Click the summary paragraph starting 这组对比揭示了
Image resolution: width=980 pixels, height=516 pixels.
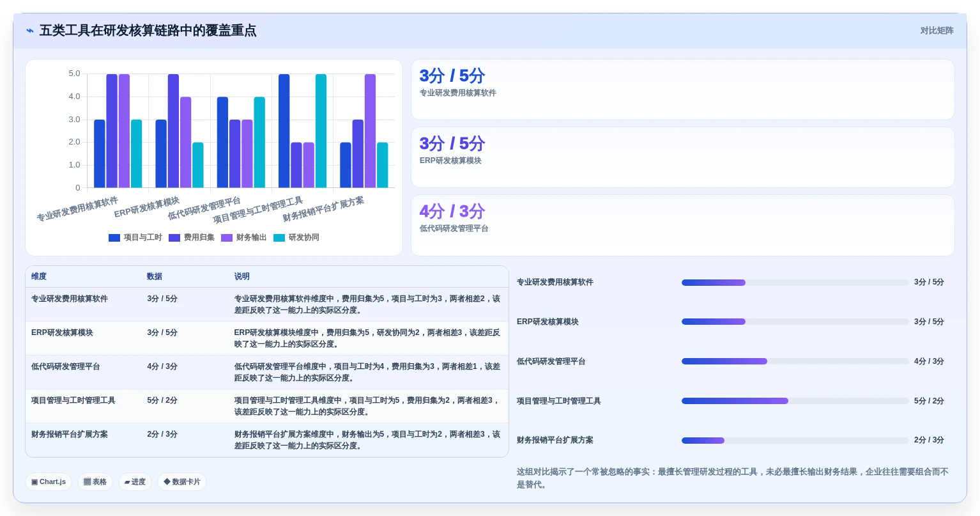(x=733, y=478)
